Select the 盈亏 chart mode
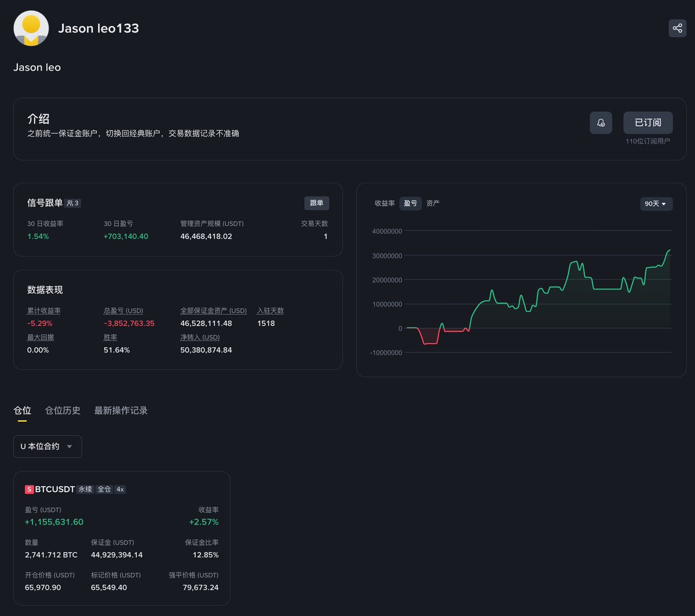Image resolution: width=695 pixels, height=616 pixels. pyautogui.click(x=411, y=203)
